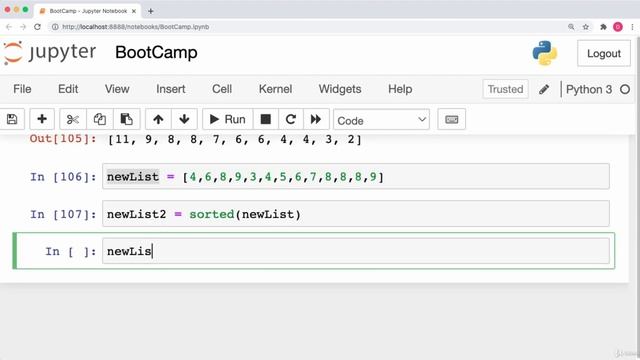Move selected cell down arrow

(x=184, y=119)
